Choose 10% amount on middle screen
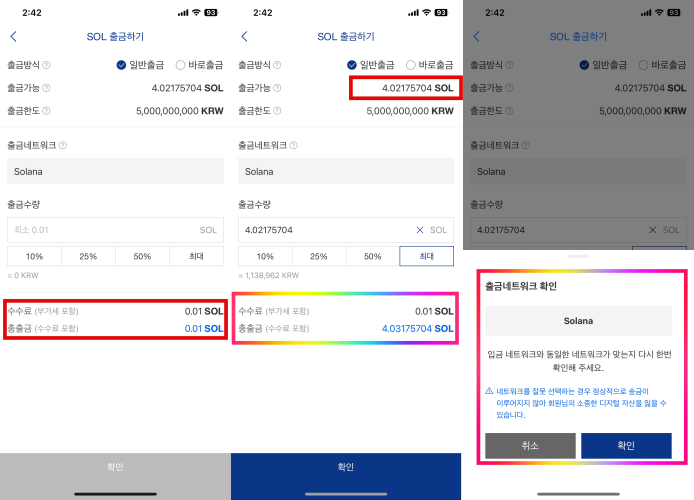The image size is (694, 500). [265, 256]
